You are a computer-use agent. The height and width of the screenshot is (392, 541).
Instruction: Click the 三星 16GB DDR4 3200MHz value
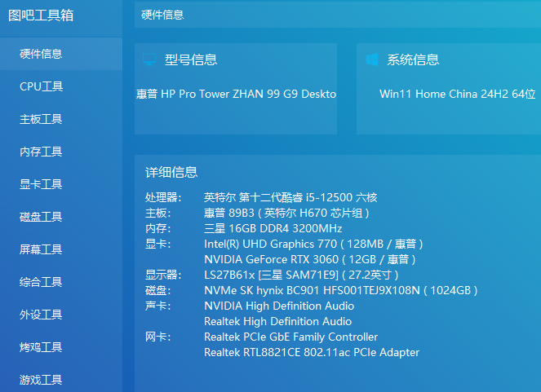tap(273, 228)
